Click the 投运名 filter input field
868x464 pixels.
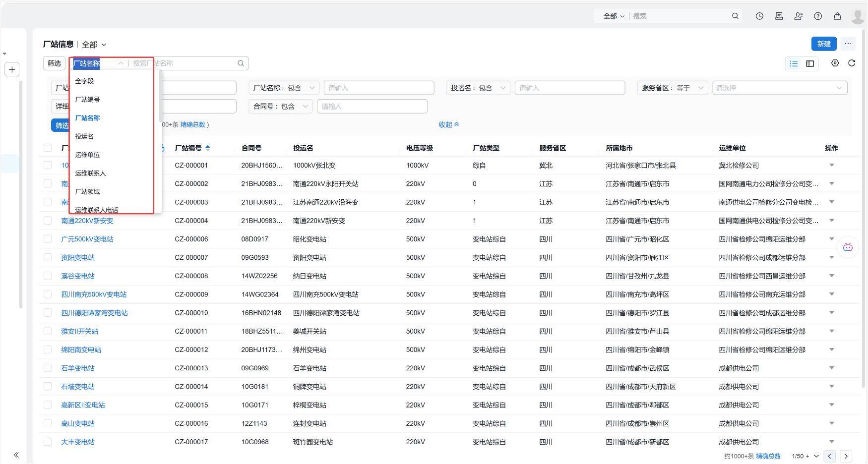click(570, 88)
